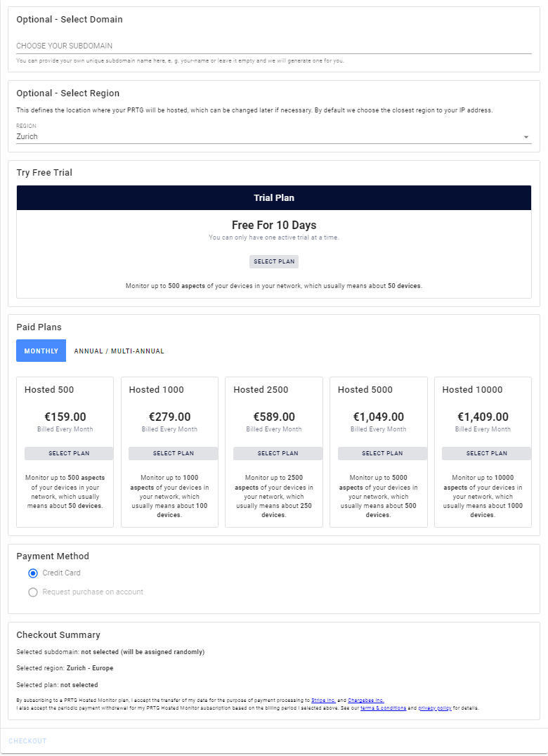Click the Checkout button

click(x=27, y=741)
